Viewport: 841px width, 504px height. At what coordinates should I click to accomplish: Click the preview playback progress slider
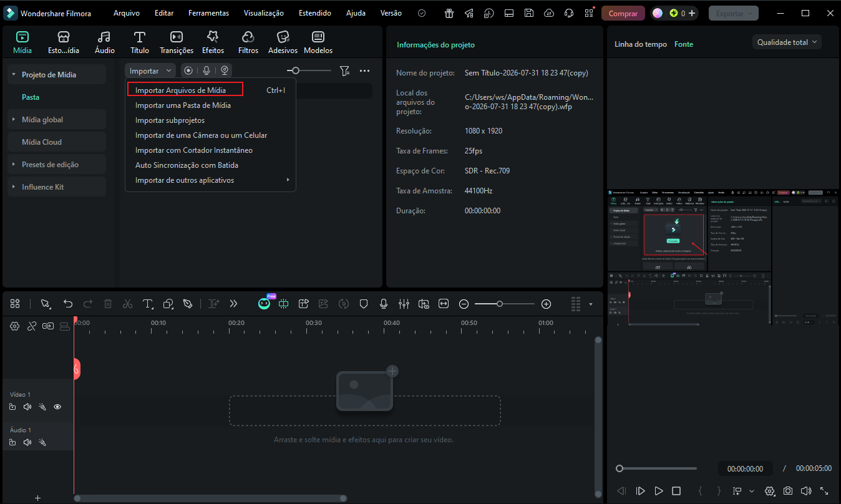click(x=656, y=468)
